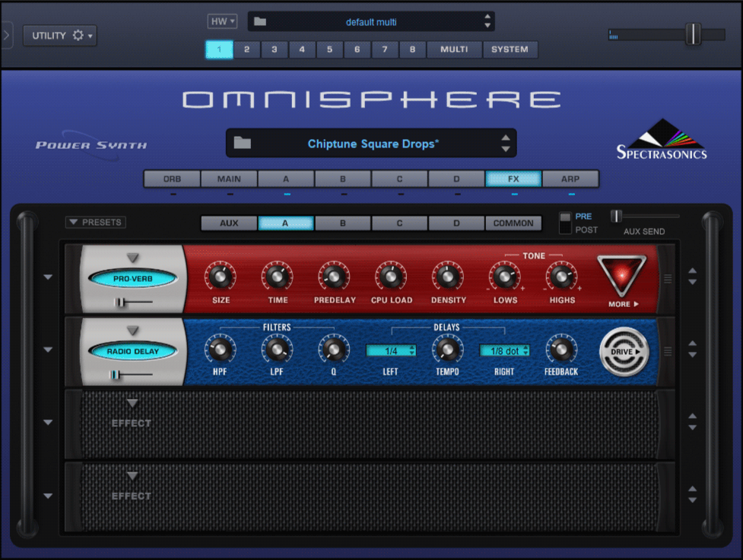Select part 8 button
The width and height of the screenshot is (743, 560).
tap(413, 49)
